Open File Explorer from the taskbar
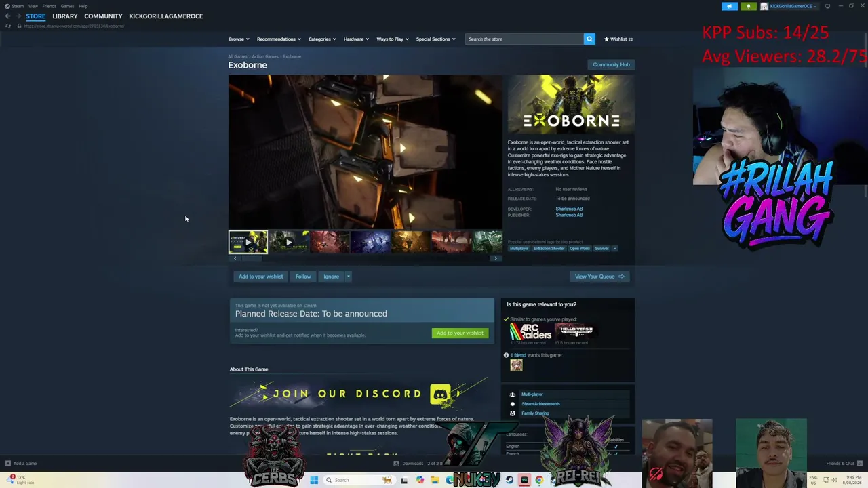Screen dimensions: 868x488 (x=435, y=480)
